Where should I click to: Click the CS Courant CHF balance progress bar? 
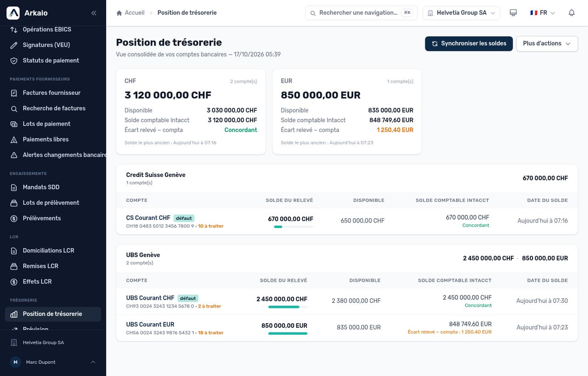[x=294, y=227]
